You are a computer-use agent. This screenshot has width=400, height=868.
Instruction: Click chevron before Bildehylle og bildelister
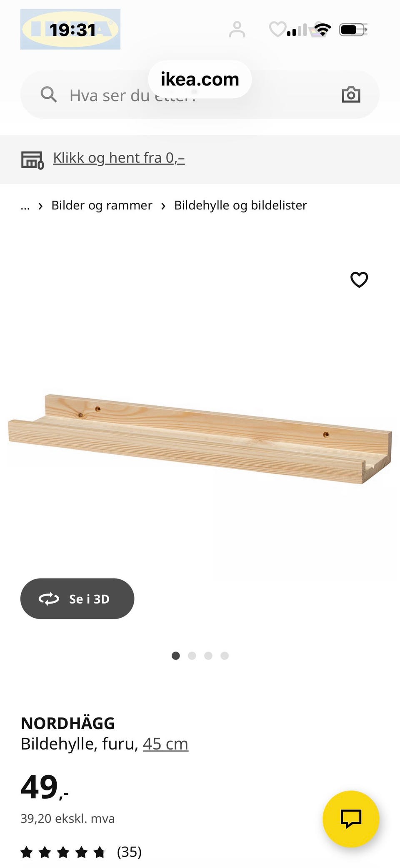(x=163, y=206)
